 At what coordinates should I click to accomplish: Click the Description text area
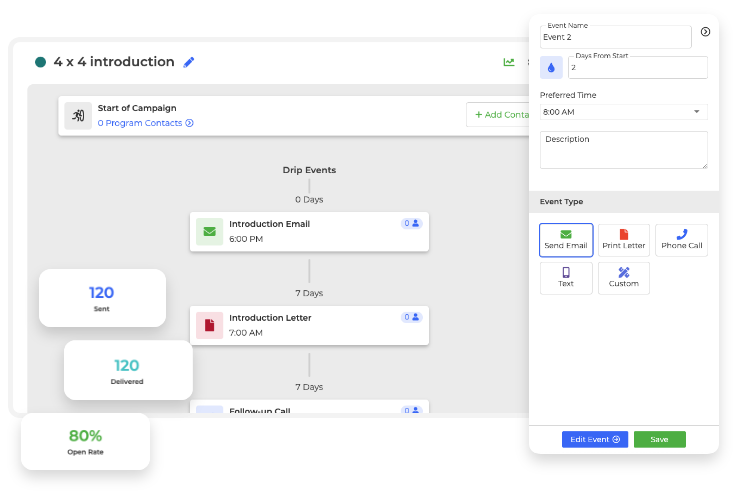pos(623,150)
